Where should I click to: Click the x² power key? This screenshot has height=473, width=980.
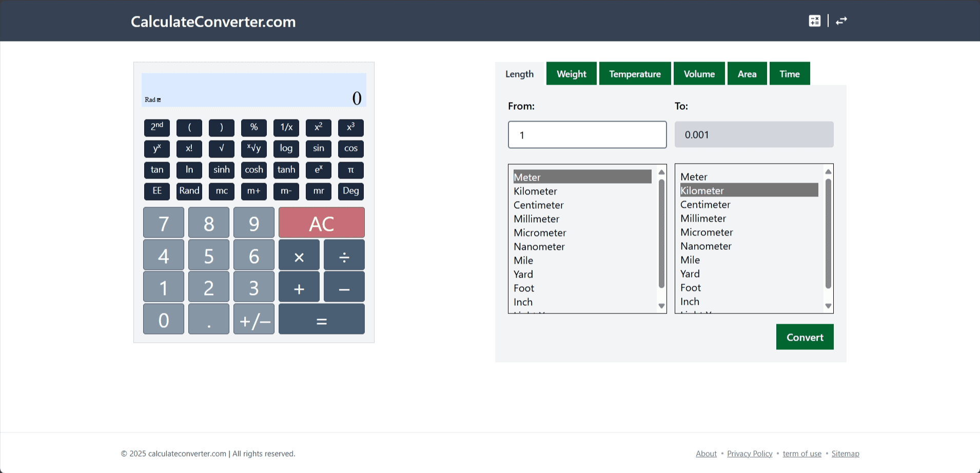tap(318, 127)
